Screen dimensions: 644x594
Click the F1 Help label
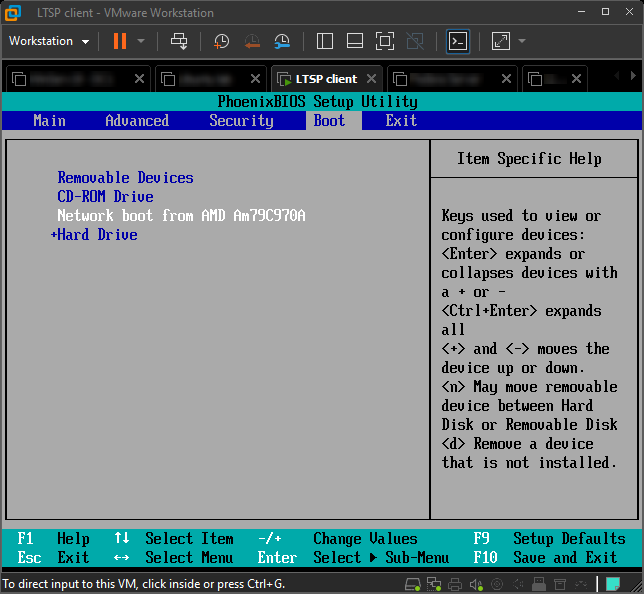click(x=53, y=539)
